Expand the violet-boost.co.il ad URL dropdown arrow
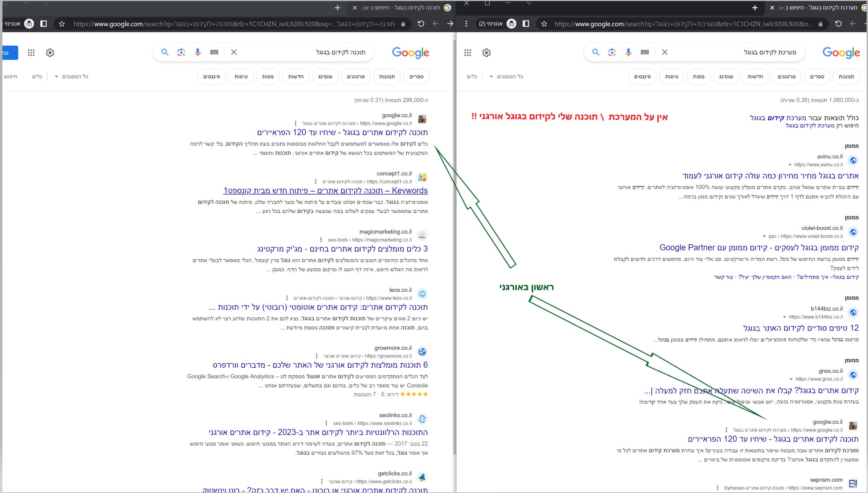Screen dimensions: 868x493 pyautogui.click(x=764, y=236)
